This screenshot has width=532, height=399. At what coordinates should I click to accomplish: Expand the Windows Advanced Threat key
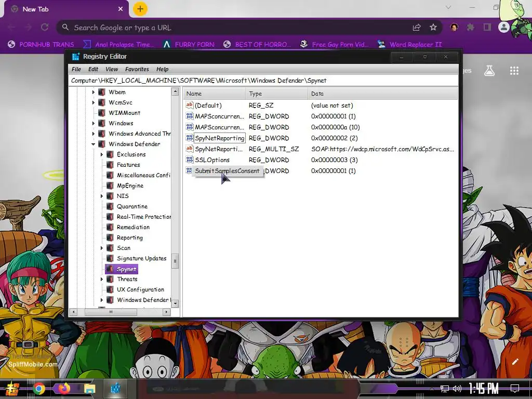point(94,134)
